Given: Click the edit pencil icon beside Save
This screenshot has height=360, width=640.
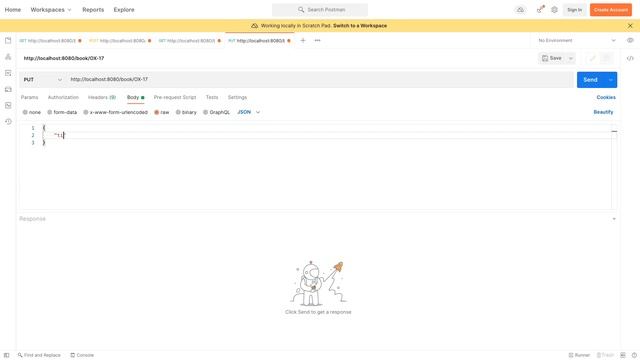Looking at the screenshot, I should 592,58.
